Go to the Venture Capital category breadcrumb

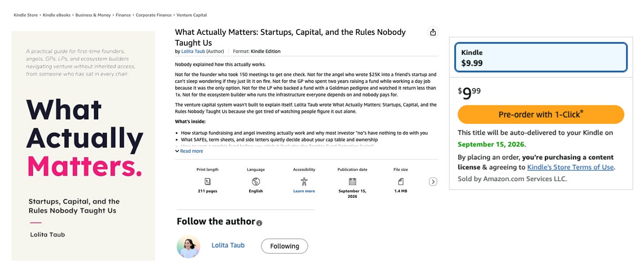click(192, 15)
